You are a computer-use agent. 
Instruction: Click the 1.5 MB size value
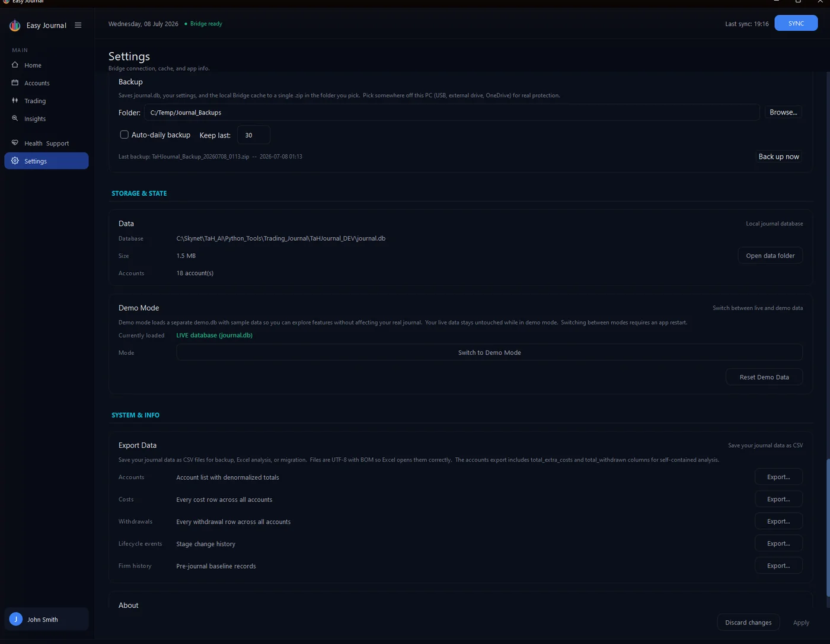coord(186,256)
